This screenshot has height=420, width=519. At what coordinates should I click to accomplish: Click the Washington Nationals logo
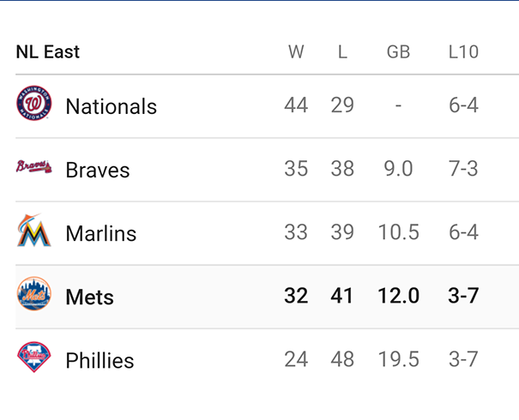[34, 104]
